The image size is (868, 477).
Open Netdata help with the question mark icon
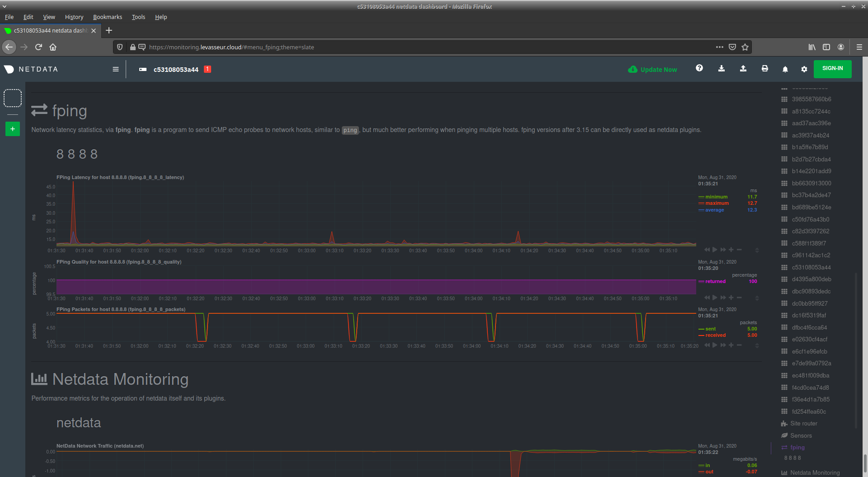[x=699, y=68]
